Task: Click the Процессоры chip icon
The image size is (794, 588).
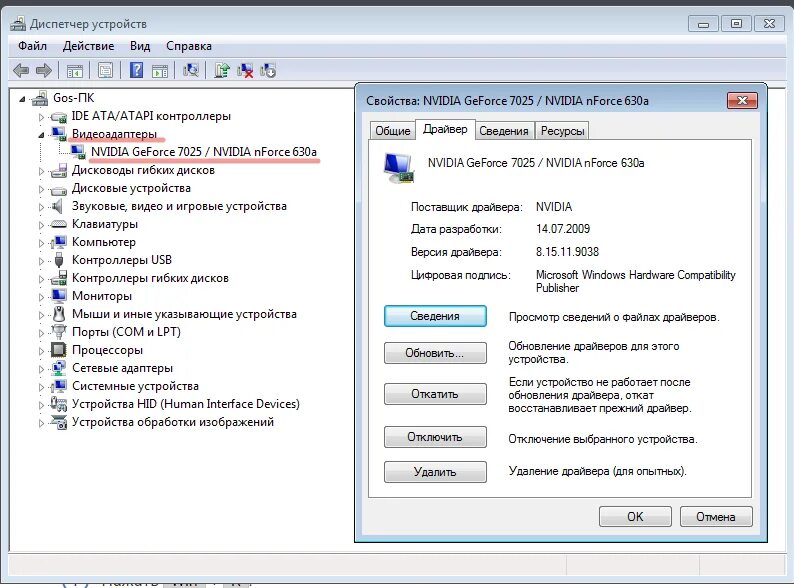Action: pyautogui.click(x=59, y=350)
